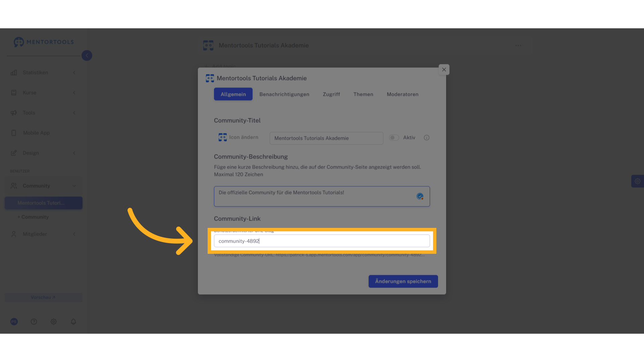This screenshot has height=362, width=644.
Task: Open the three-dot menu in page header
Action: pyautogui.click(x=519, y=46)
